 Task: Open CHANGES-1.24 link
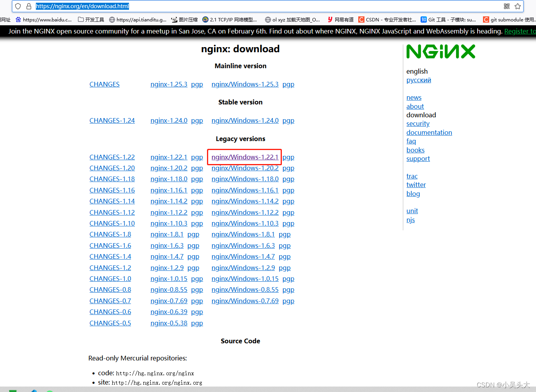point(112,120)
